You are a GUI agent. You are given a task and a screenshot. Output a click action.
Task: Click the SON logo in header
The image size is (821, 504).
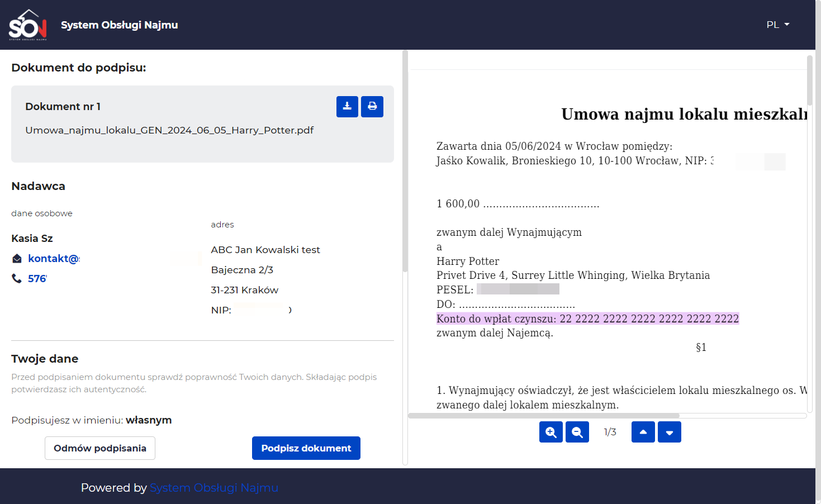pyautogui.click(x=27, y=25)
